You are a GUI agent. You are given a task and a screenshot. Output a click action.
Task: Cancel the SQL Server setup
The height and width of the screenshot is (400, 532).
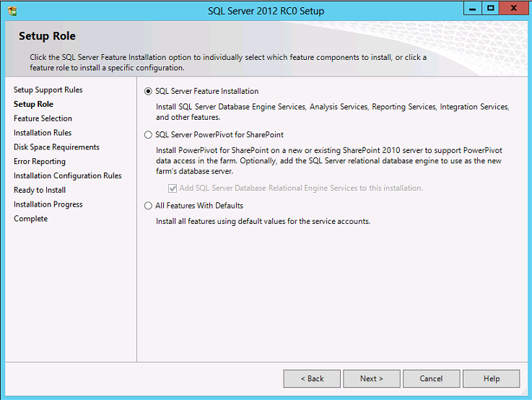[431, 378]
